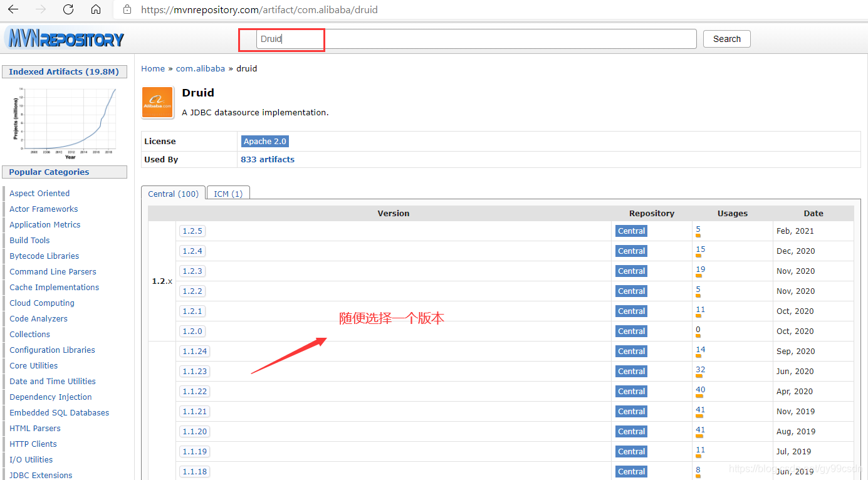
Task: Switch to the ICM (1) tab
Action: (228, 194)
